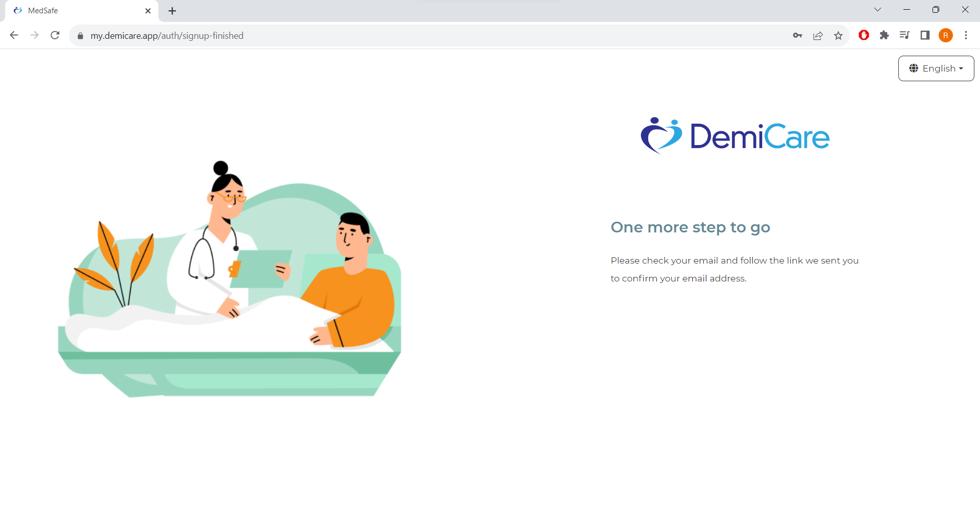
Task: Open the tab search chevron
Action: pos(877,10)
